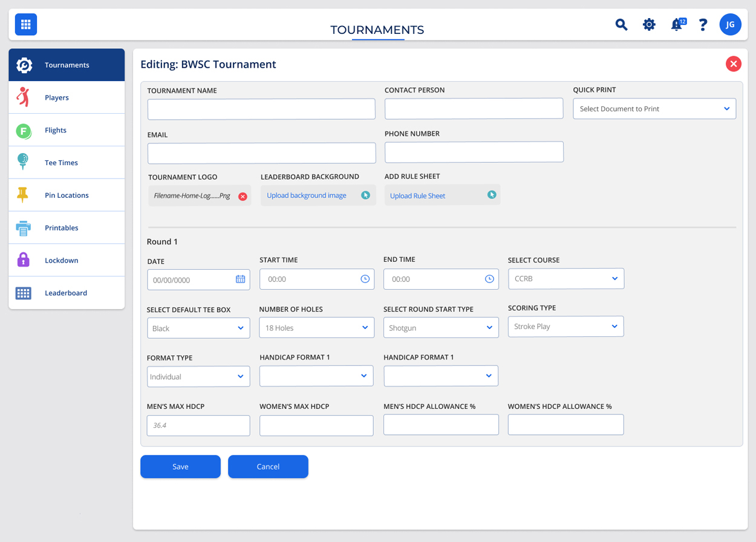Open the Quick Print document dropdown
Image resolution: width=756 pixels, height=542 pixels.
(x=654, y=109)
